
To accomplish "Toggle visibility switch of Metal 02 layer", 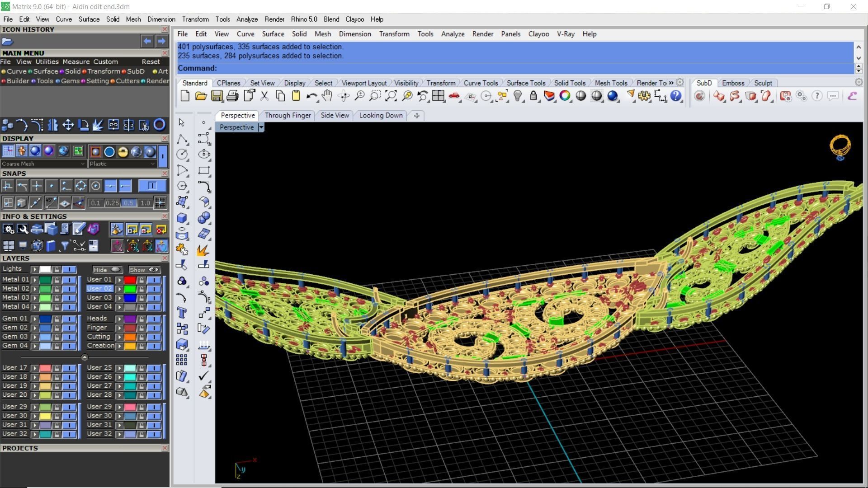I will coord(69,289).
